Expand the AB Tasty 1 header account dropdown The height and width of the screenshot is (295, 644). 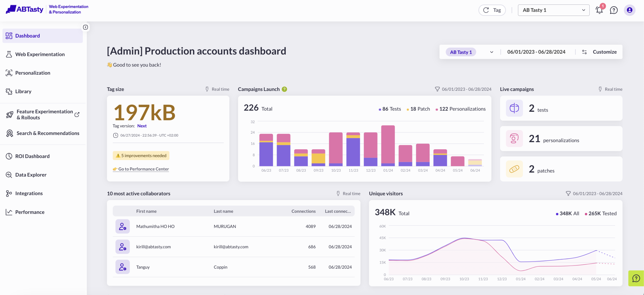553,10
